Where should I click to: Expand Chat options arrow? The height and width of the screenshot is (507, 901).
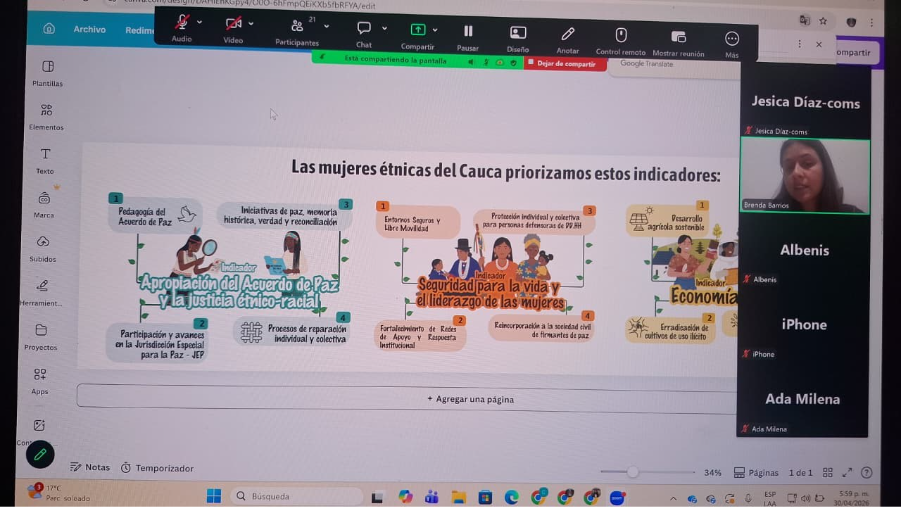[x=384, y=28]
